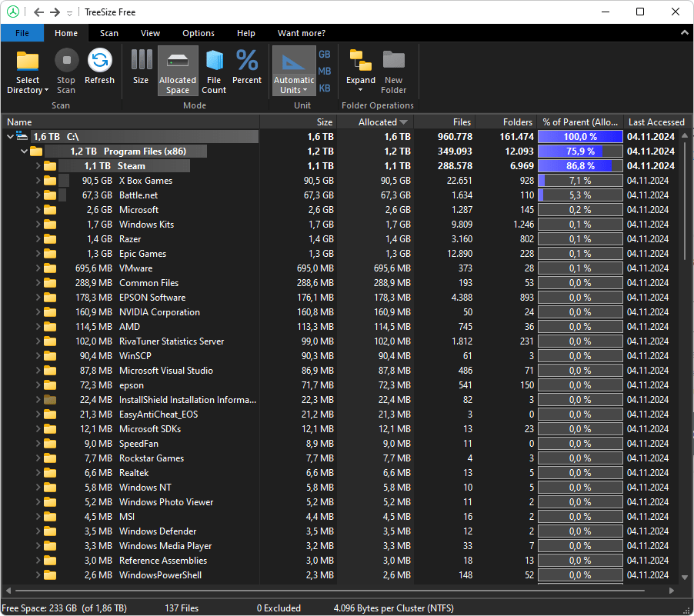This screenshot has width=694, height=616.
Task: Sort by the Files column header
Action: click(x=462, y=122)
